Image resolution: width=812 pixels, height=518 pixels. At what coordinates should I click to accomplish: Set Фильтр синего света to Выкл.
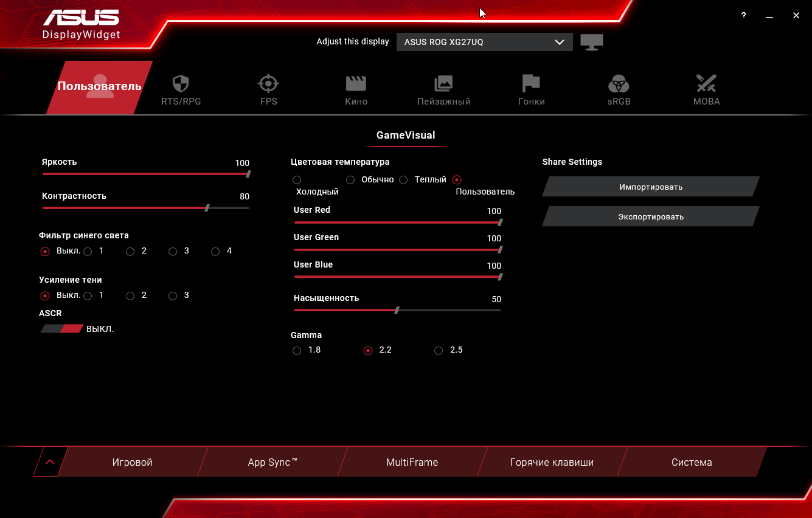(x=44, y=251)
